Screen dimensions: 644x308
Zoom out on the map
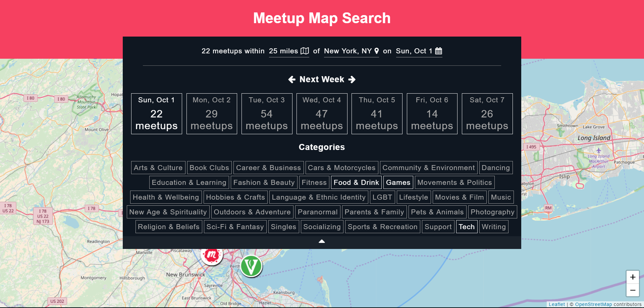coord(633,290)
